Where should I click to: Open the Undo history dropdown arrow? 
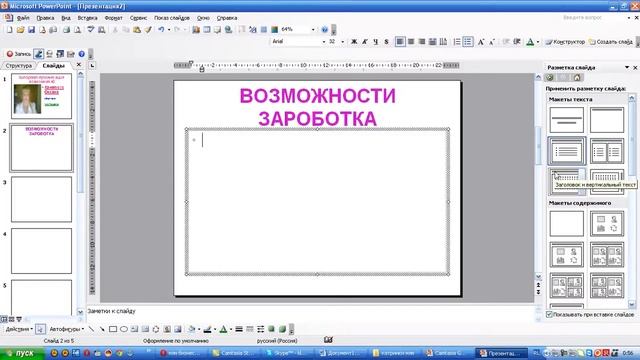169,30
